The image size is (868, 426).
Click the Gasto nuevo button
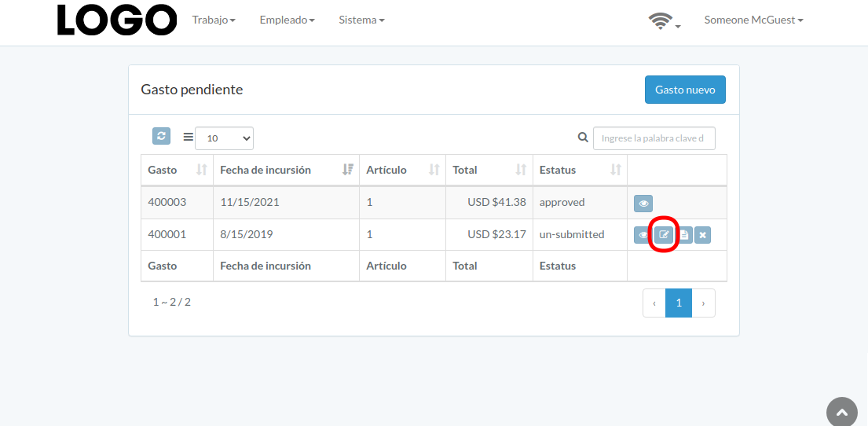pos(685,90)
